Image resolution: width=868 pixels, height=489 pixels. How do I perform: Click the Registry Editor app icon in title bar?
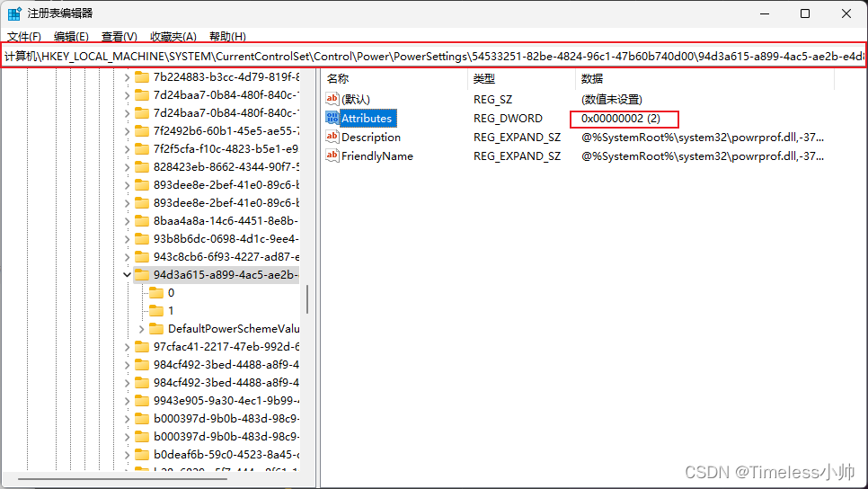coord(13,13)
